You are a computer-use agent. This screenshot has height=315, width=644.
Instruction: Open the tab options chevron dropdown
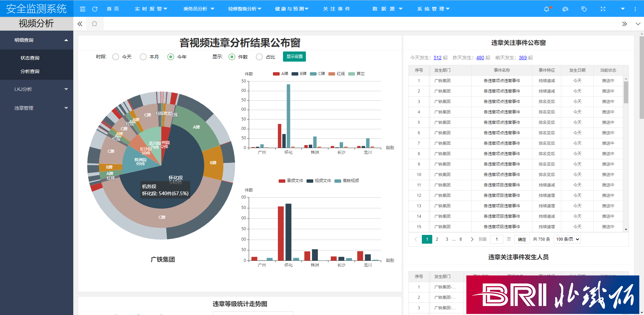638,24
